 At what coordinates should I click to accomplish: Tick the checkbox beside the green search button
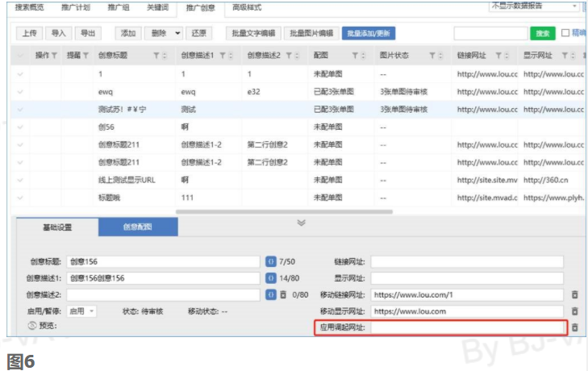pos(565,33)
